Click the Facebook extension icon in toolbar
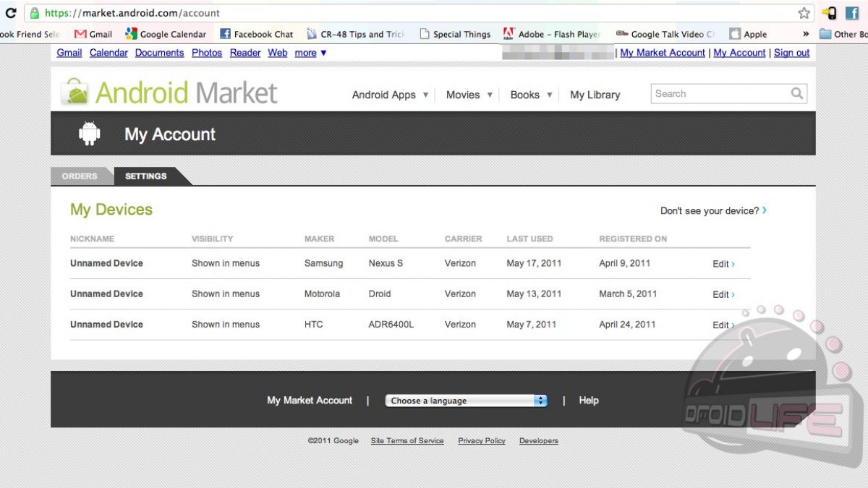The height and width of the screenshot is (488, 868). pos(852,13)
